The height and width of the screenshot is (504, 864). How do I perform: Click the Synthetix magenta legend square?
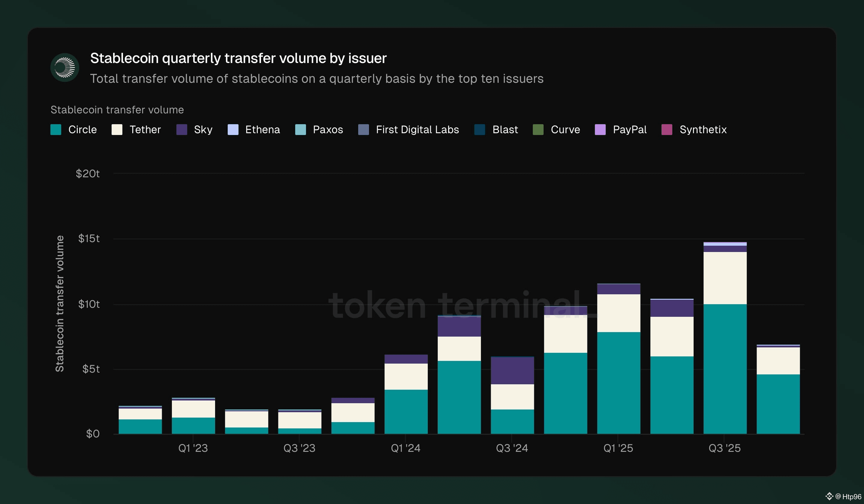(667, 130)
